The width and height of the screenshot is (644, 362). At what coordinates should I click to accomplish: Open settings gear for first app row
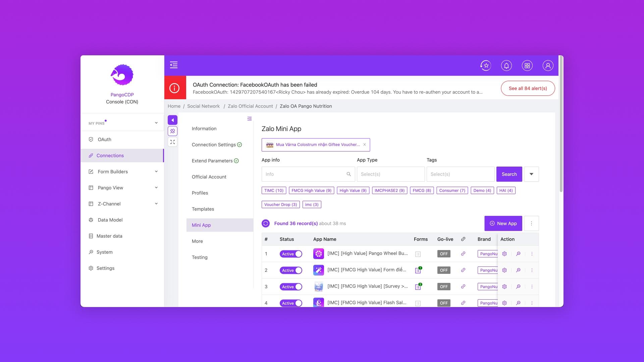(x=504, y=254)
